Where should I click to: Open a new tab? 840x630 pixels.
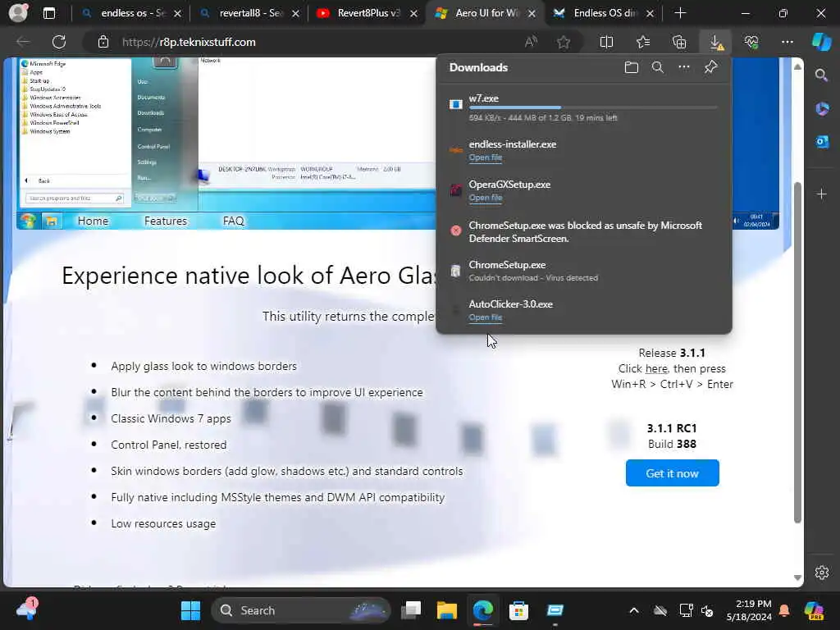click(680, 13)
